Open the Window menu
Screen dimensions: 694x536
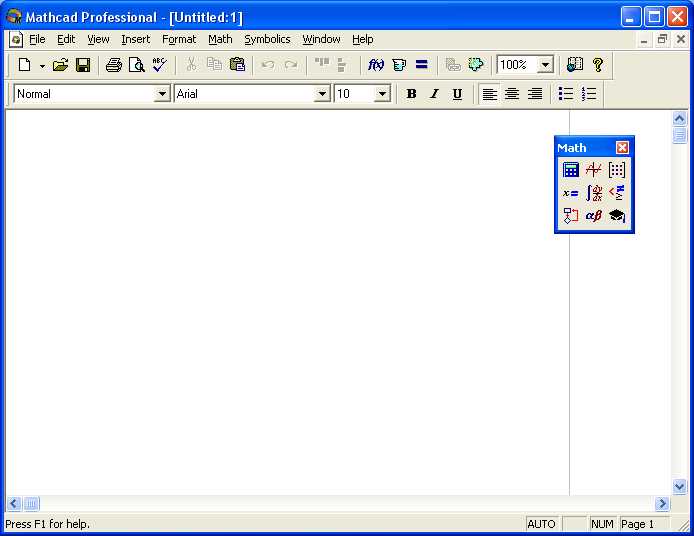[x=321, y=39]
